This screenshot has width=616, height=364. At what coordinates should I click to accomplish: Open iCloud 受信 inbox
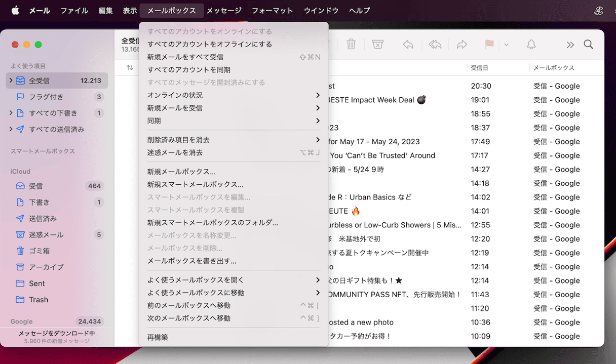coord(57,186)
